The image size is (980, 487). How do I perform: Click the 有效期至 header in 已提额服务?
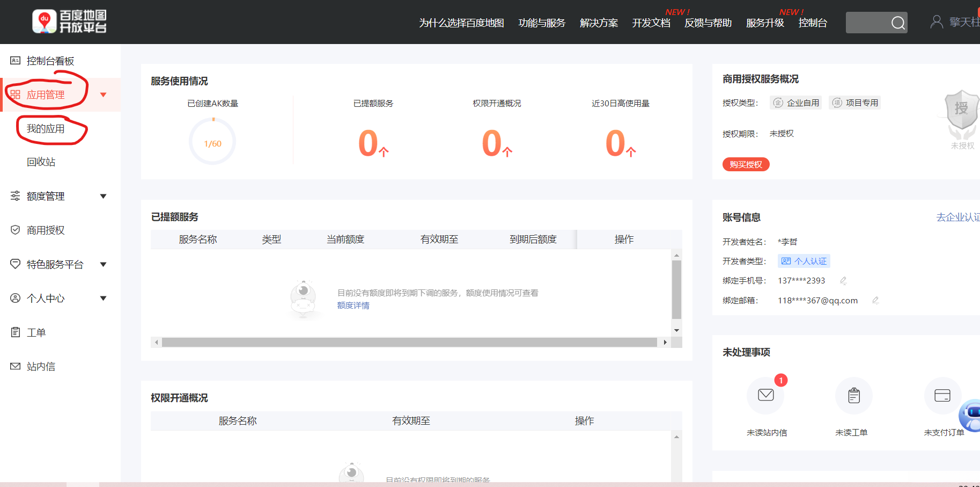[439, 239]
